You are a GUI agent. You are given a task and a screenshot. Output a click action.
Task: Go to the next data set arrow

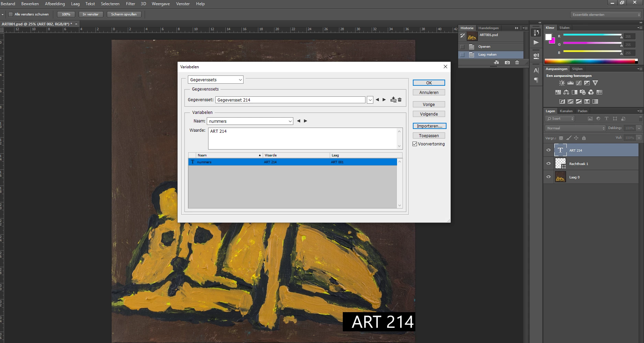[384, 100]
